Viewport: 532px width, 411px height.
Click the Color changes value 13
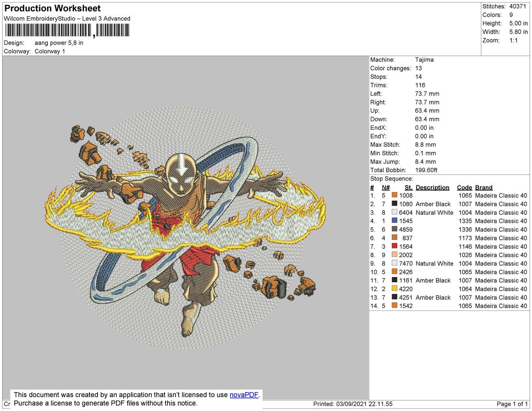click(419, 68)
